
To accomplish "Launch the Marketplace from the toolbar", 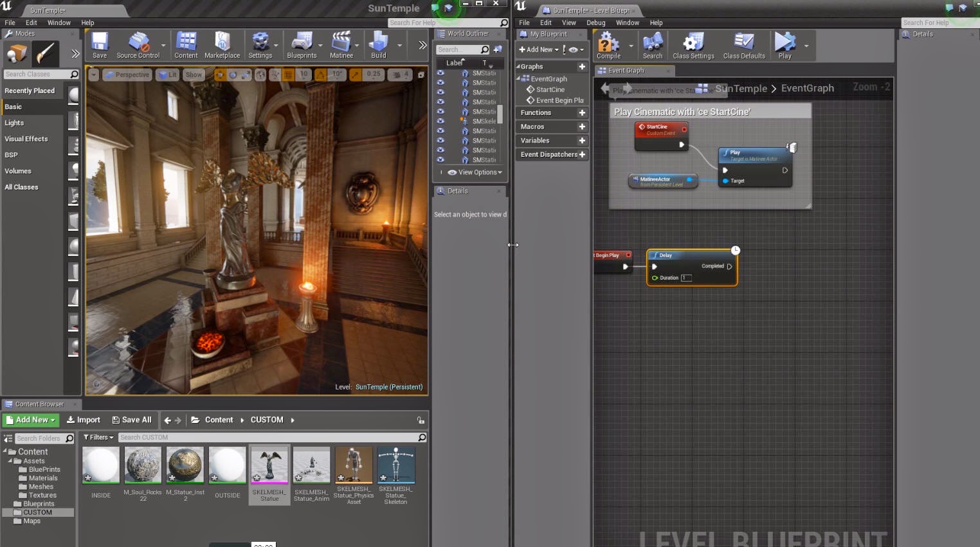I will click(222, 45).
